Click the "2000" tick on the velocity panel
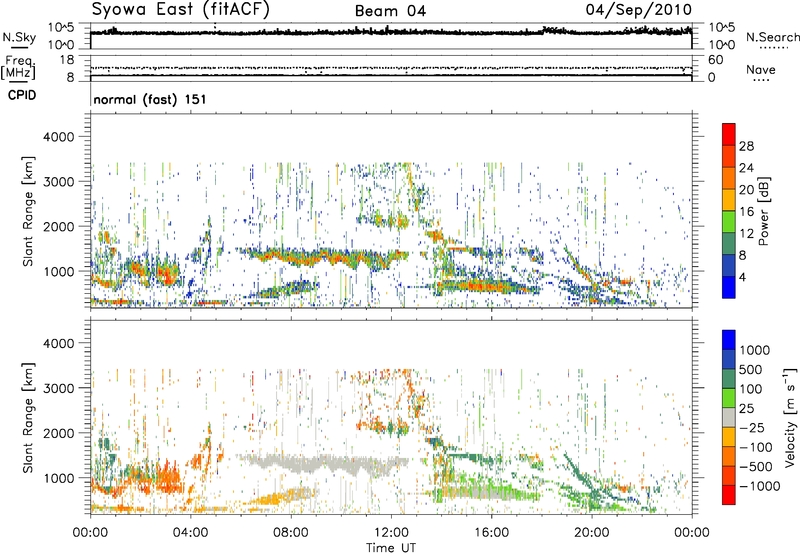The image size is (800, 554). 60,433
